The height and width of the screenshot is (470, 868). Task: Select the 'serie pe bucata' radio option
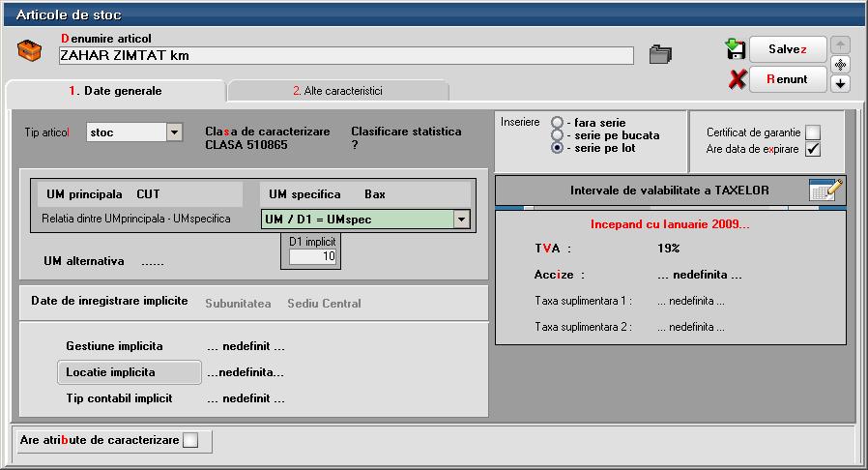(x=557, y=135)
